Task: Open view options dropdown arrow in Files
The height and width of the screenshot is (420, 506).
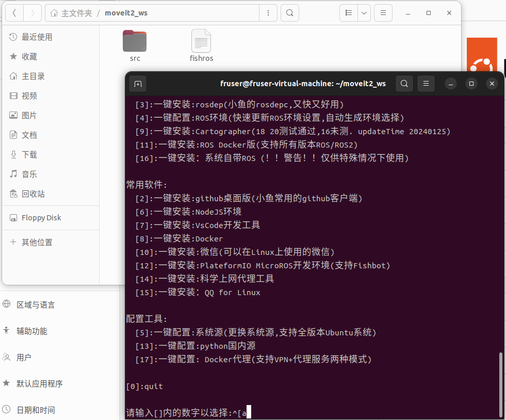Action: click(364, 13)
